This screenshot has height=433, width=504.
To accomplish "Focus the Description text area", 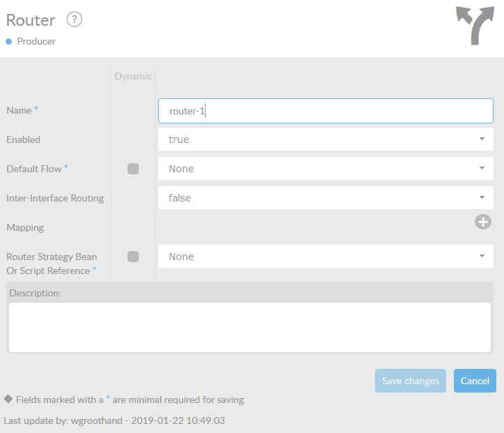I will 250,326.
